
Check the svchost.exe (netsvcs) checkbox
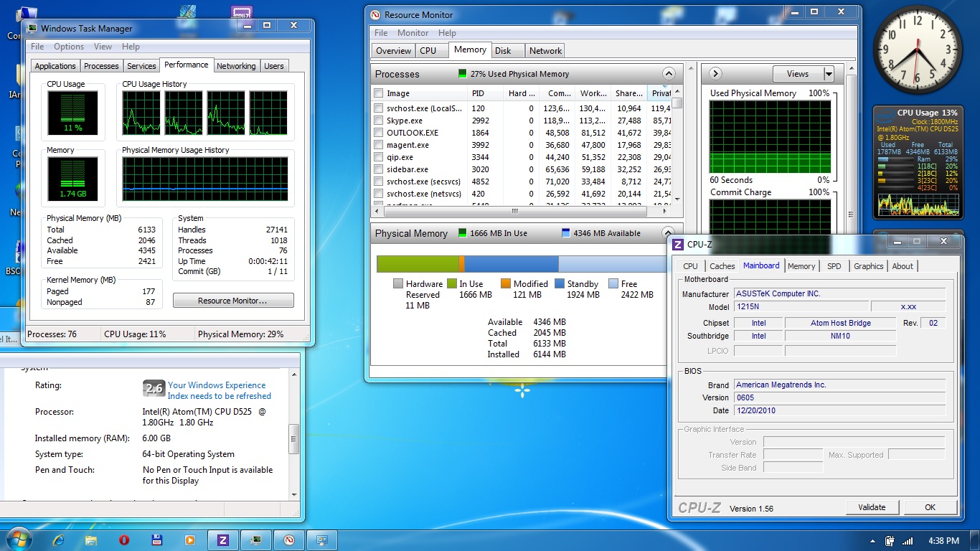(378, 194)
